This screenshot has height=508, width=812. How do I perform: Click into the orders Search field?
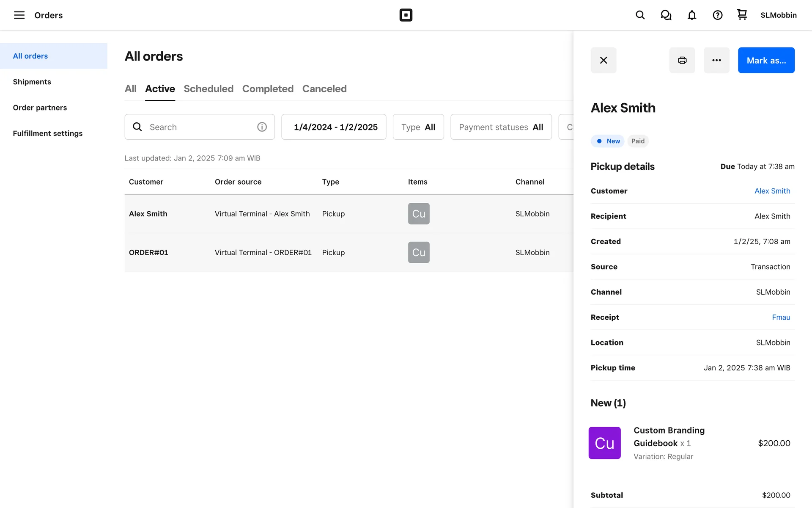[x=199, y=127]
